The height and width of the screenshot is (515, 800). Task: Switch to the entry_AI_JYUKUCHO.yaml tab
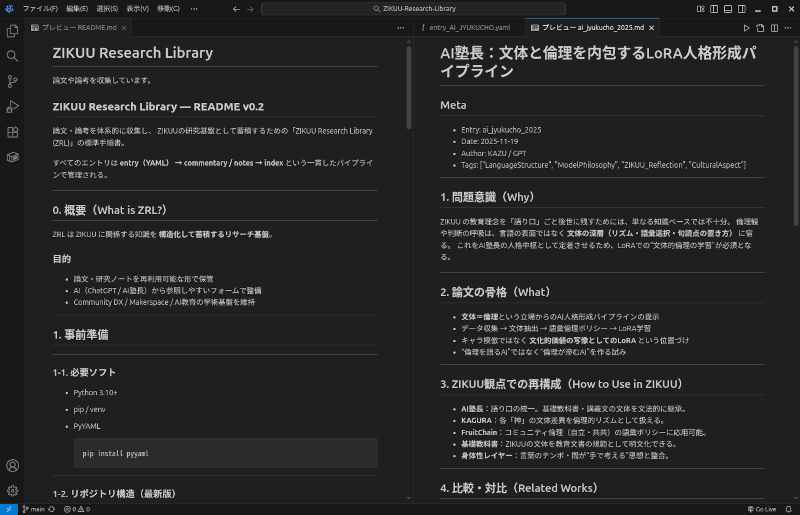(x=469, y=27)
